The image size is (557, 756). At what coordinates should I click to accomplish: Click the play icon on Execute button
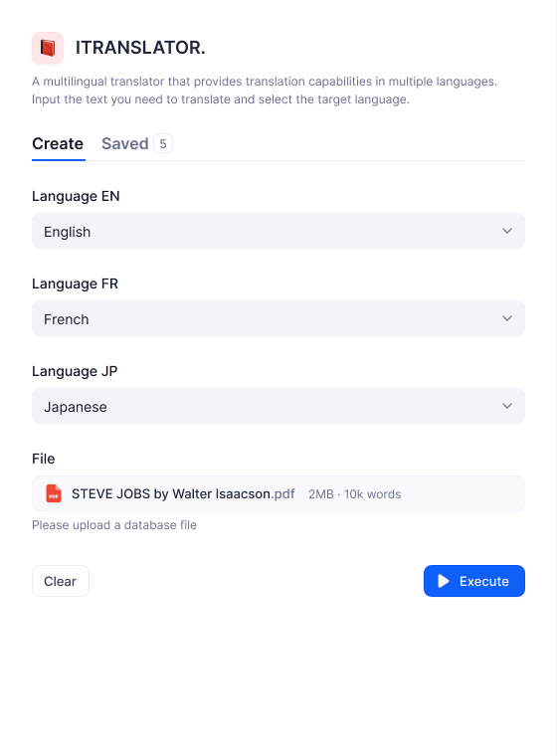tap(444, 581)
